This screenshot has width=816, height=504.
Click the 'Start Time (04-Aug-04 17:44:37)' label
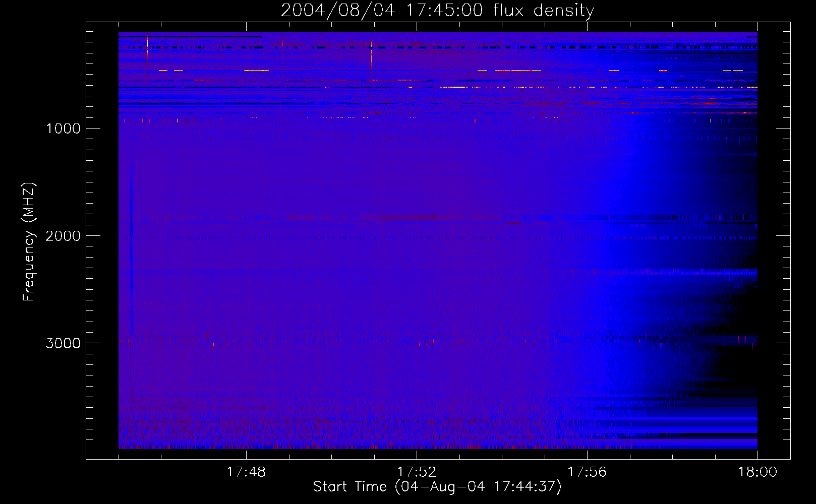coord(437,487)
